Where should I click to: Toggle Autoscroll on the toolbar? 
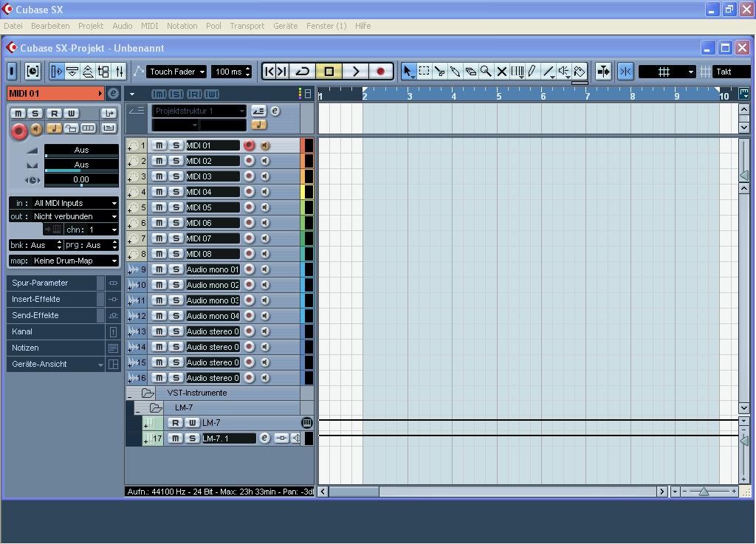coord(602,72)
